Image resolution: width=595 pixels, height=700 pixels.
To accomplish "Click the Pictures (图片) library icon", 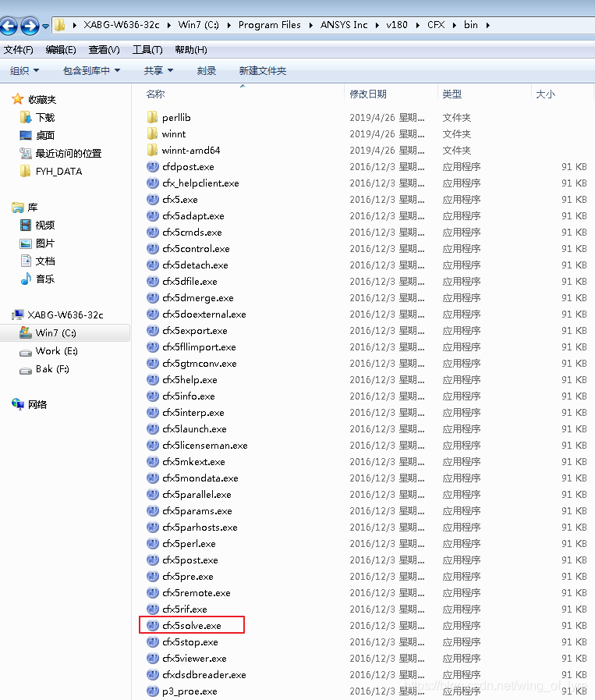I will tap(26, 243).
